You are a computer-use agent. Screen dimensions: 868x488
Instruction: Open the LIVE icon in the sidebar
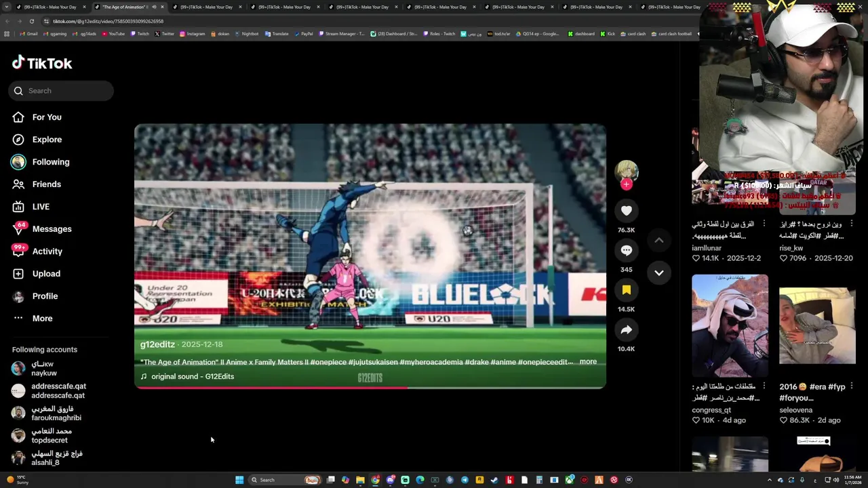point(18,207)
